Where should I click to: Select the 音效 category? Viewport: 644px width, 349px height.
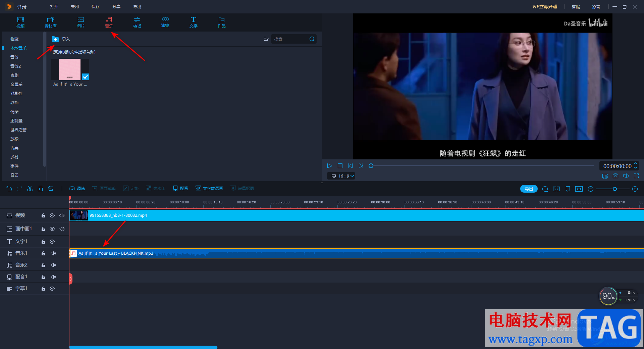click(14, 57)
